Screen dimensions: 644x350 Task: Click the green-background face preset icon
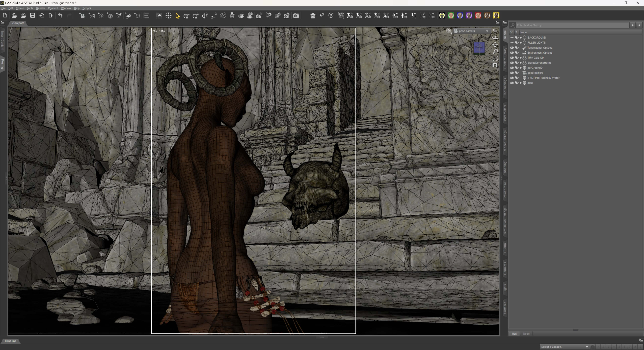tap(451, 15)
